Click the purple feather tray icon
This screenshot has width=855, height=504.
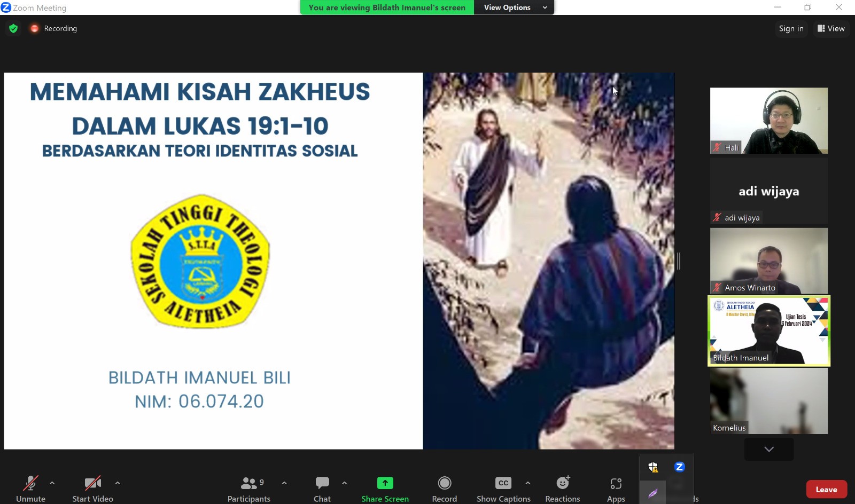click(653, 493)
